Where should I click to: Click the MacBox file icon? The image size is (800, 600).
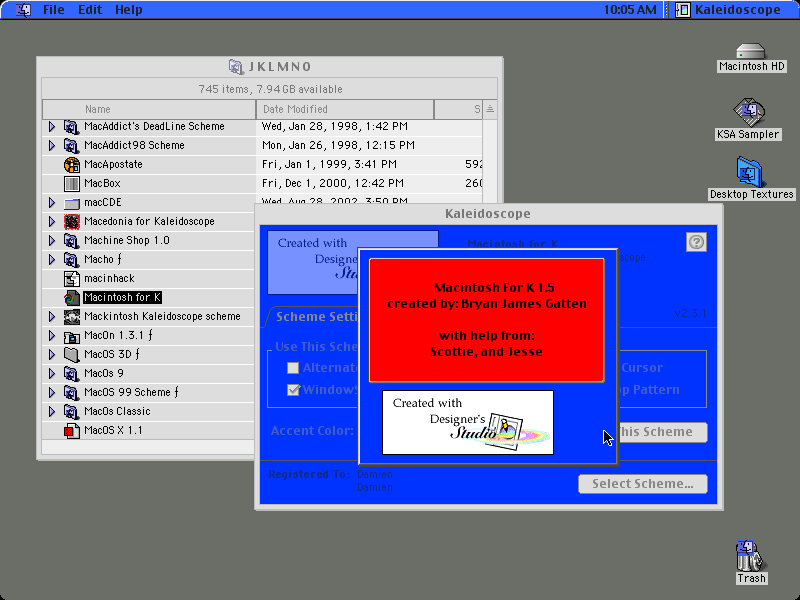tap(71, 183)
